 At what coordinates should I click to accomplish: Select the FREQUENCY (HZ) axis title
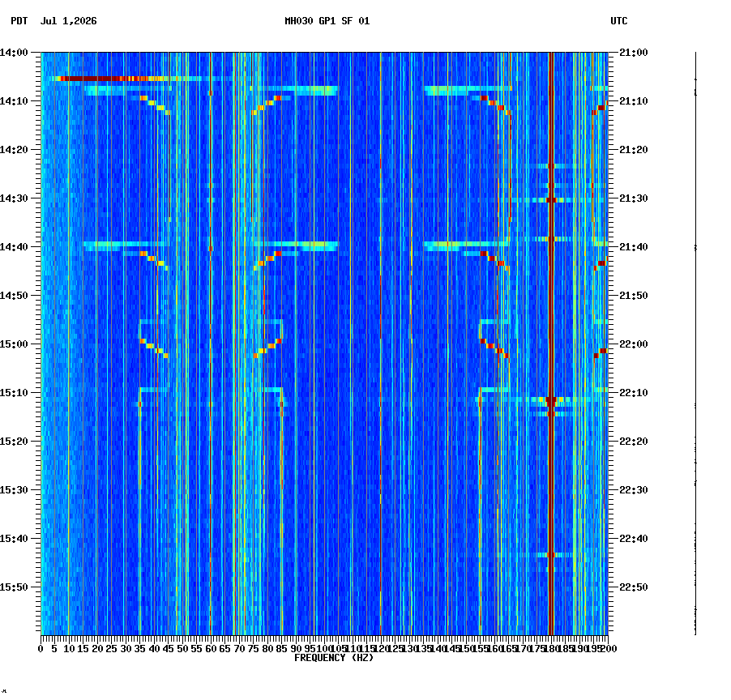click(334, 658)
